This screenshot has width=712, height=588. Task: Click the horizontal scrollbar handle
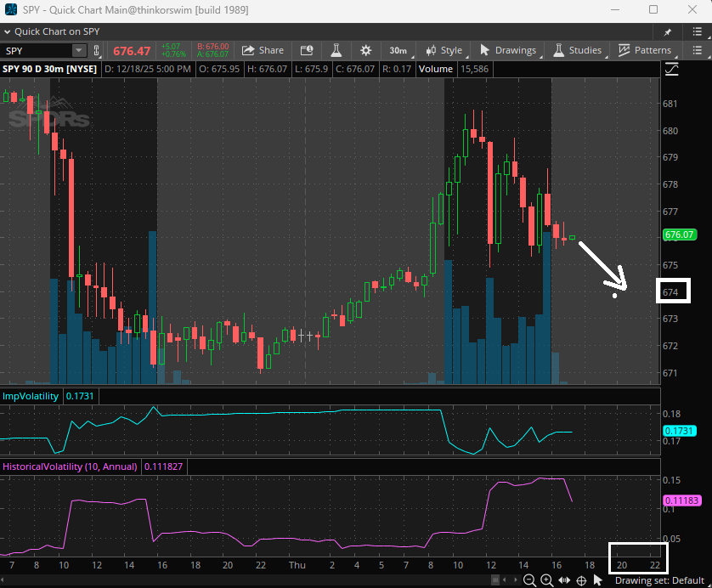[x=495, y=580]
